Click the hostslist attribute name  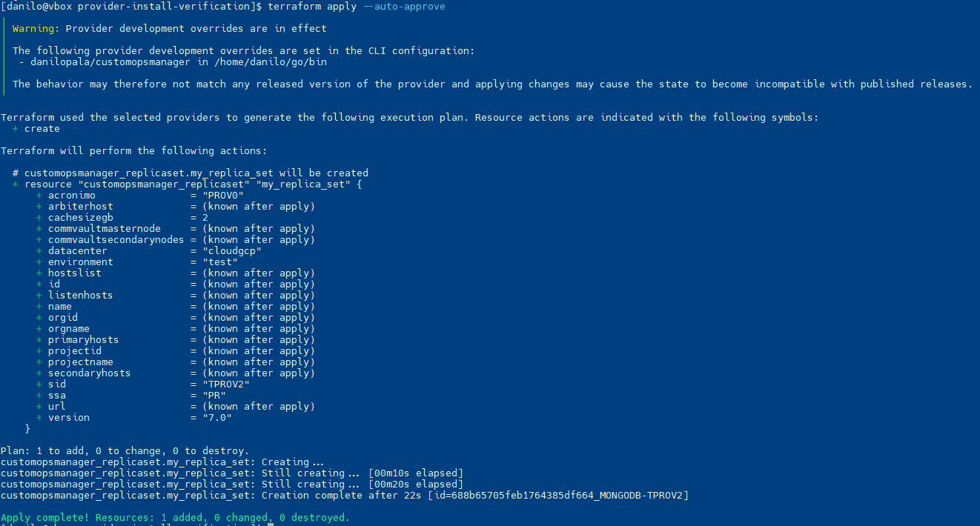[75, 273]
